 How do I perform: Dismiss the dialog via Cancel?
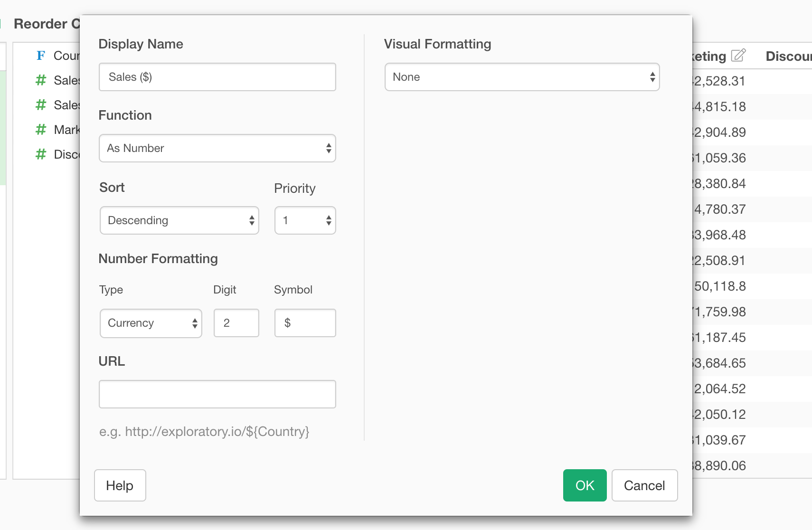[644, 485]
